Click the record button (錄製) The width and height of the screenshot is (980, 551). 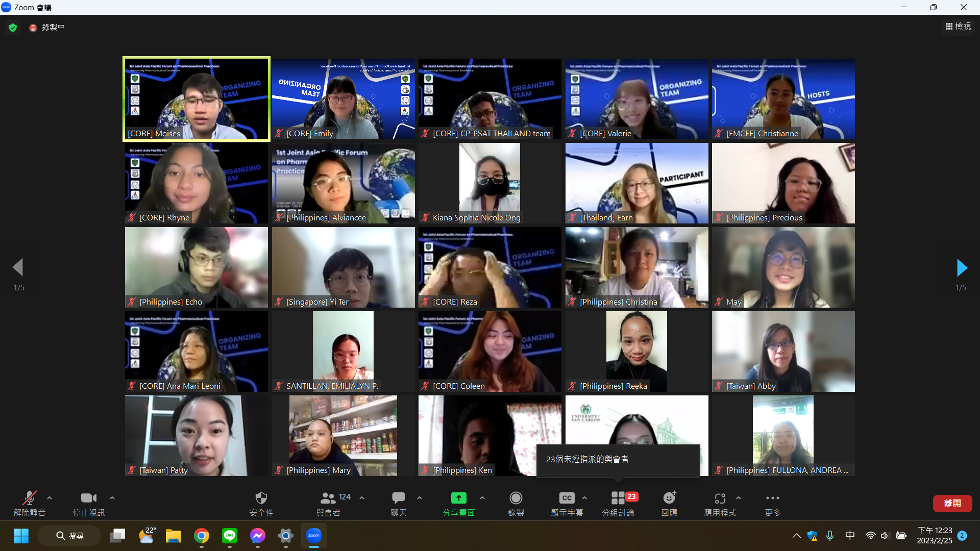click(x=516, y=498)
